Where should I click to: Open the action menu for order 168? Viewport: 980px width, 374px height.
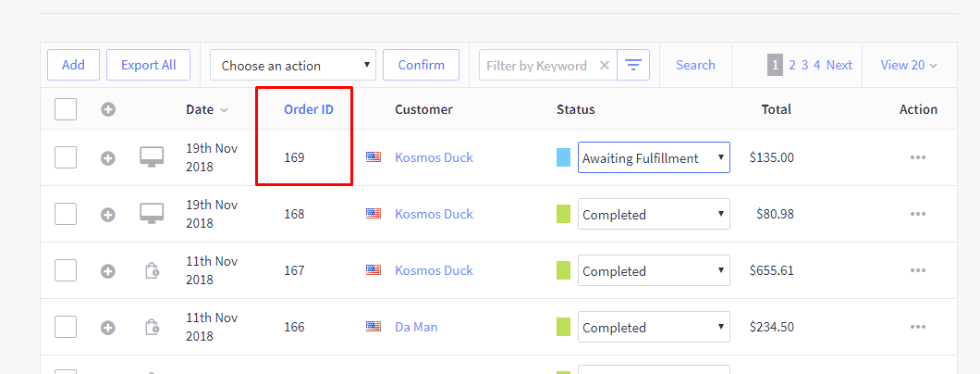[x=917, y=214]
